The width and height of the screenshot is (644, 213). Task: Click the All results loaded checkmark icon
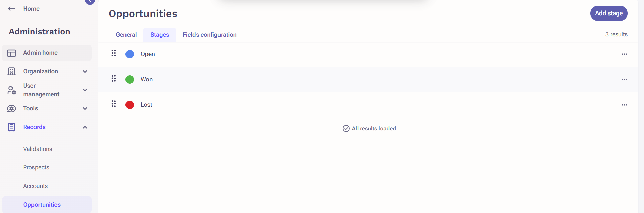[x=346, y=129]
